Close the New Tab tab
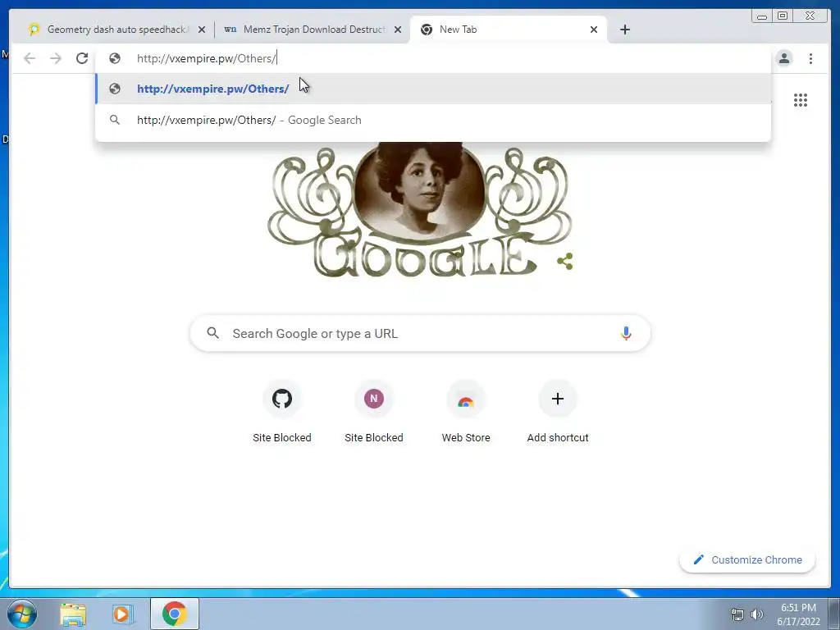This screenshot has height=630, width=840. click(594, 30)
